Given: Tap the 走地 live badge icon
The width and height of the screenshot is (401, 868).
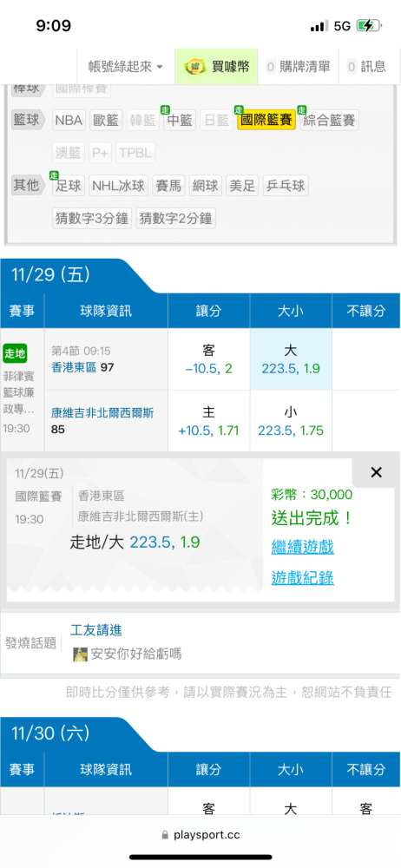Looking at the screenshot, I should 15,354.
